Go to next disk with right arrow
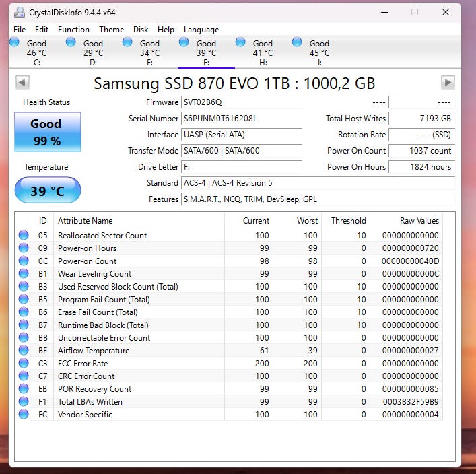The width and height of the screenshot is (476, 474). [x=448, y=82]
